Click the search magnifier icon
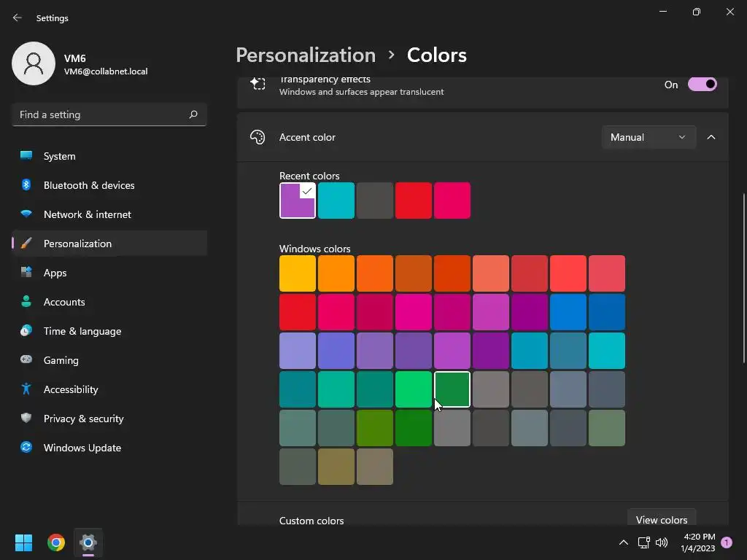The width and height of the screenshot is (747, 560). pyautogui.click(x=193, y=114)
